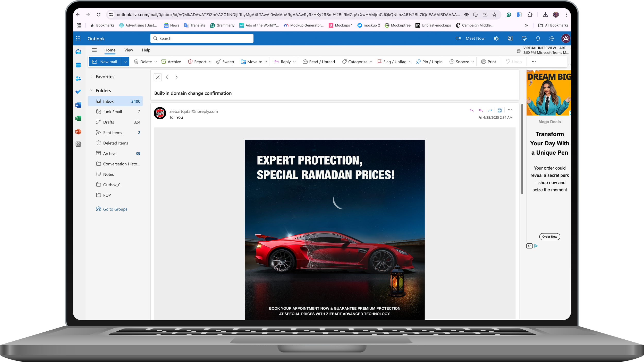Open the Drafts folder
The image size is (644, 362).
(115, 122)
